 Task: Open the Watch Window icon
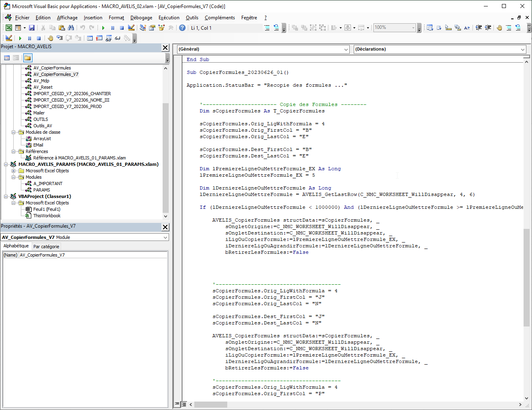108,38
